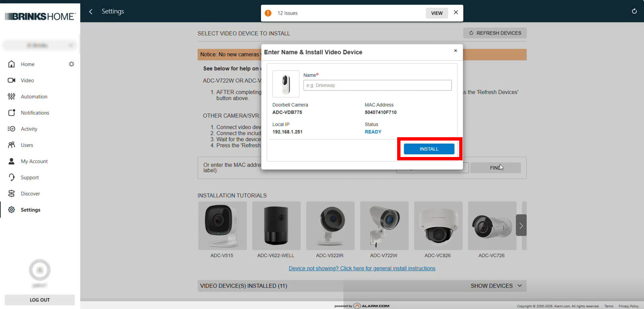Click the Automation sliders icon
The width and height of the screenshot is (644, 309).
tap(11, 97)
